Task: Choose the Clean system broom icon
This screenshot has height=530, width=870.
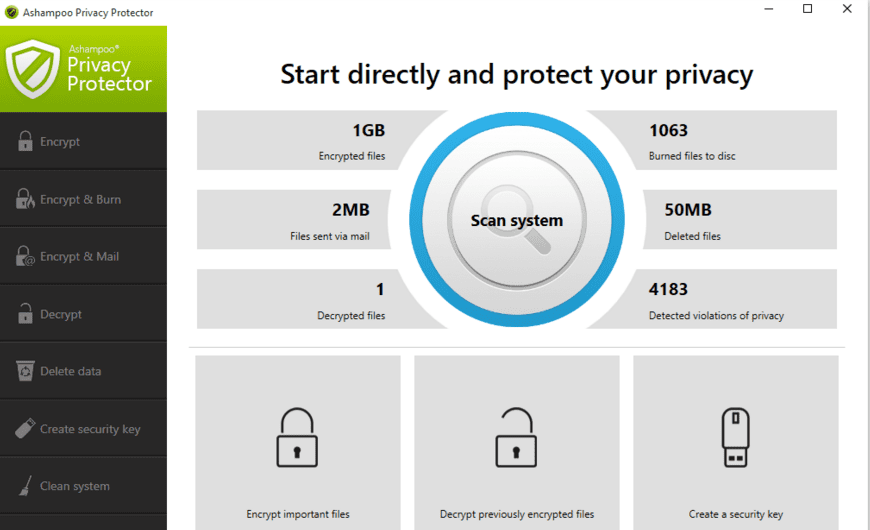Action: (25, 486)
